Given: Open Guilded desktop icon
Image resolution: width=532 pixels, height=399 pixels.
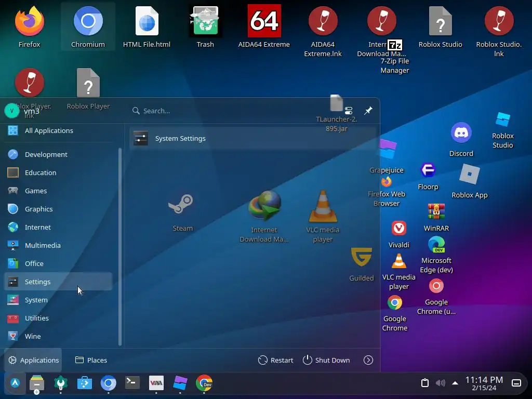Looking at the screenshot, I should pyautogui.click(x=362, y=257).
